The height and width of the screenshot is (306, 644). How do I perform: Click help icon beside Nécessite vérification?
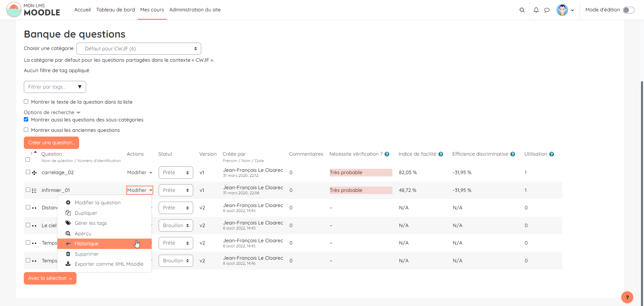point(387,154)
